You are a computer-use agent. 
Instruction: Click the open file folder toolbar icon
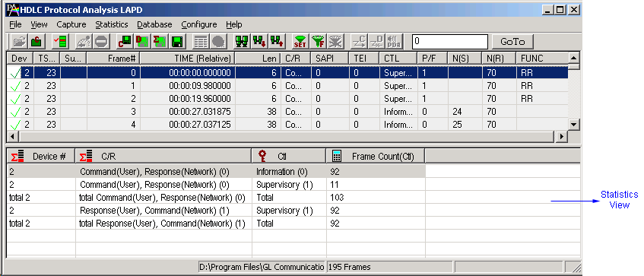[x=19, y=42]
